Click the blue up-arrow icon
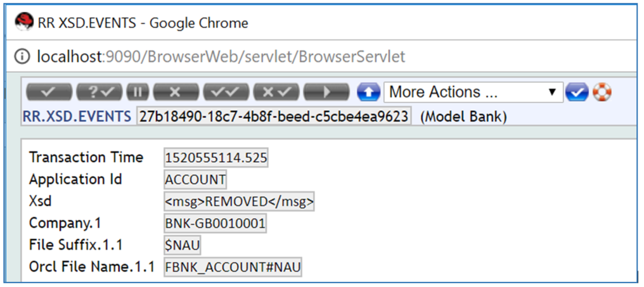Screen dimensions: 644x287 (x=368, y=92)
